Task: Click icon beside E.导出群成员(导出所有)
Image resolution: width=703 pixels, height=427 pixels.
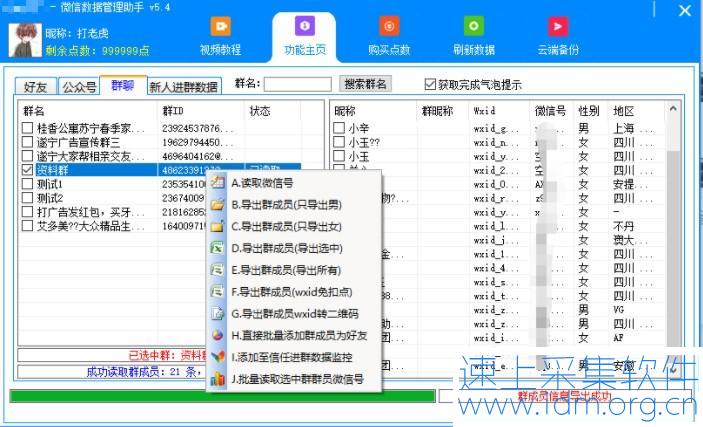Action: coord(217,270)
